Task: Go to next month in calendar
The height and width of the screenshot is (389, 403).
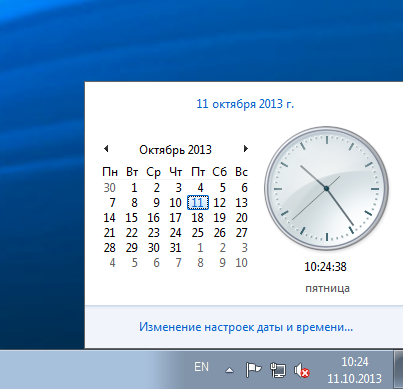Action: (246, 149)
